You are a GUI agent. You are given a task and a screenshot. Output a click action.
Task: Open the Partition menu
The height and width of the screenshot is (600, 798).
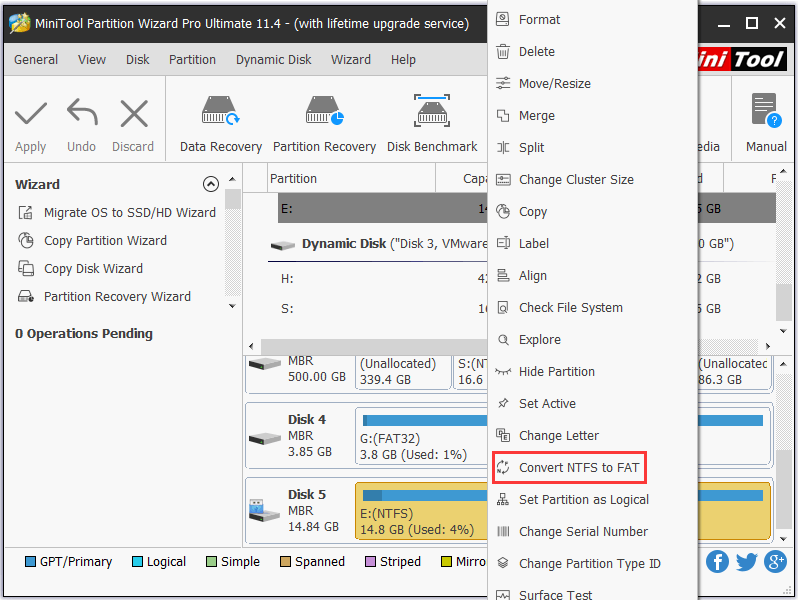(x=192, y=60)
